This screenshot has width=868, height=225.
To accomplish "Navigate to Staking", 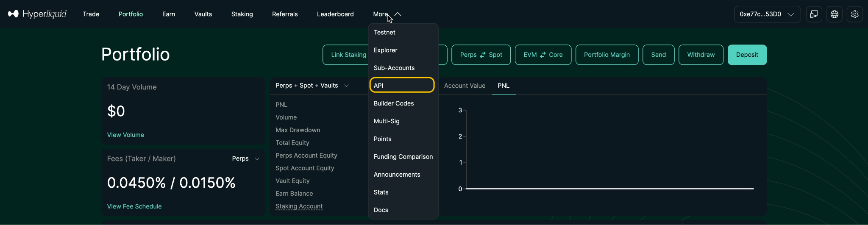I will coord(242,14).
